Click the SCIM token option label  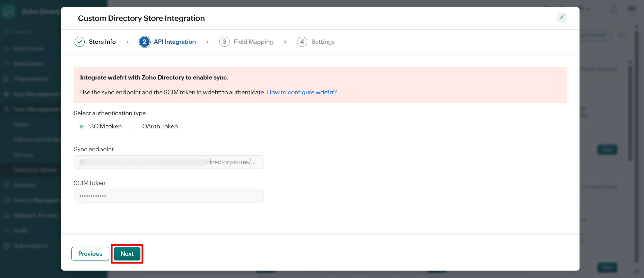pyautogui.click(x=106, y=126)
